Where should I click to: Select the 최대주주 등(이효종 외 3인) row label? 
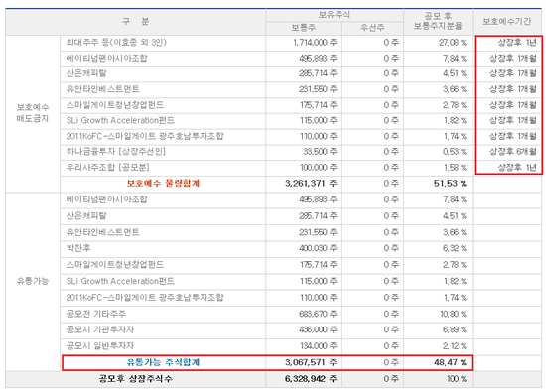point(116,43)
